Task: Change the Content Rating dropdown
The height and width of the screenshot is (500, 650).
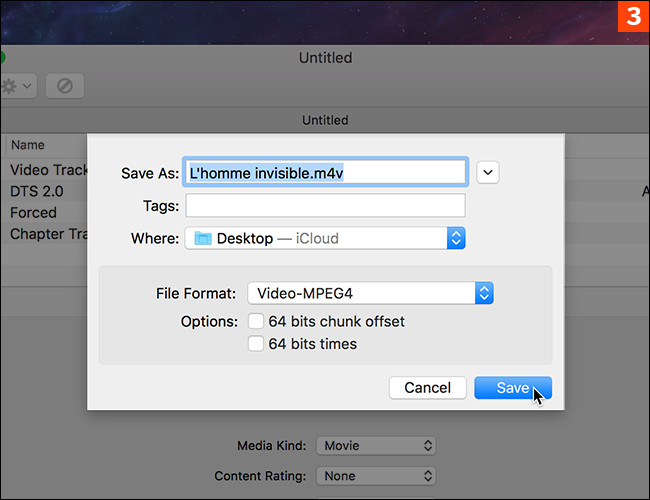Action: pyautogui.click(x=376, y=476)
